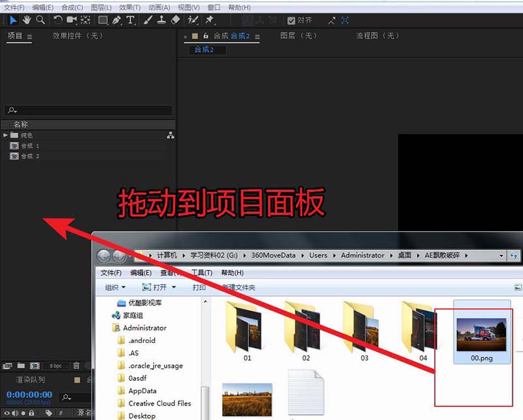The width and height of the screenshot is (523, 420).
Task: Click the label tag column icon in timeline
Action: pyautogui.click(x=48, y=413)
